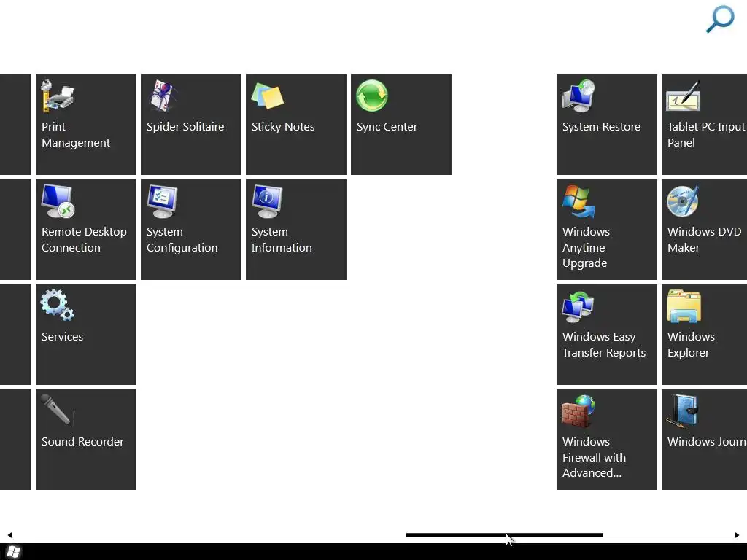Open the green Sync Center icon

372,96
